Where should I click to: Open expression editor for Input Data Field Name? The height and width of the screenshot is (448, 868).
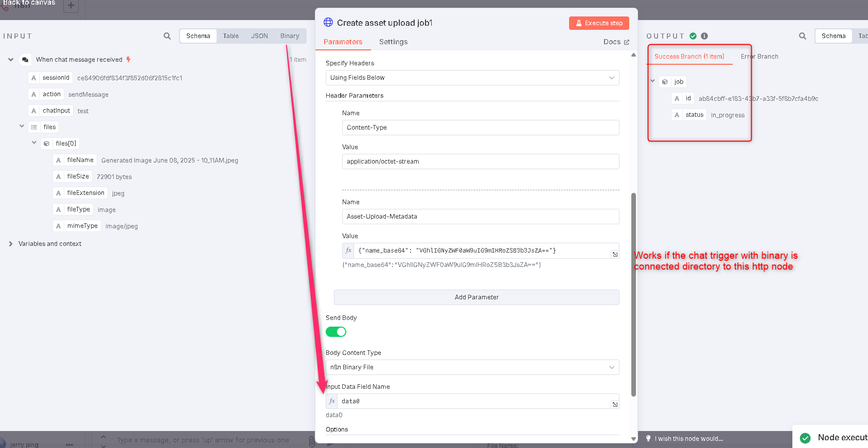tap(615, 405)
